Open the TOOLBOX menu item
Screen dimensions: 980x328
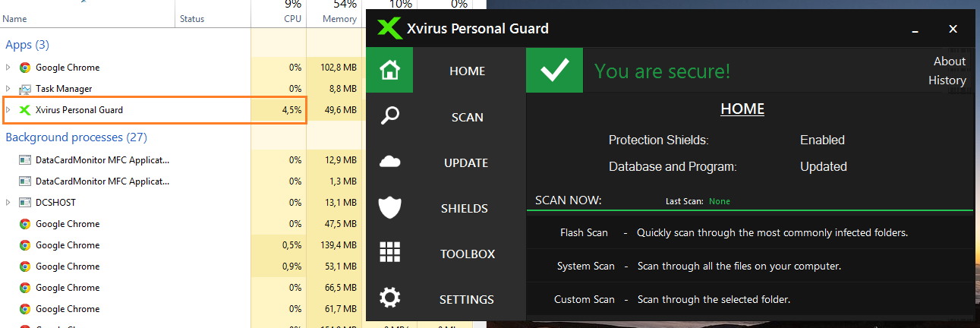click(x=467, y=254)
